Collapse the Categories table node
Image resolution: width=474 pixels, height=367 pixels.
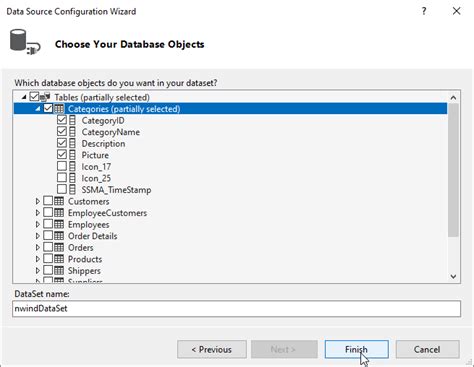(x=38, y=109)
